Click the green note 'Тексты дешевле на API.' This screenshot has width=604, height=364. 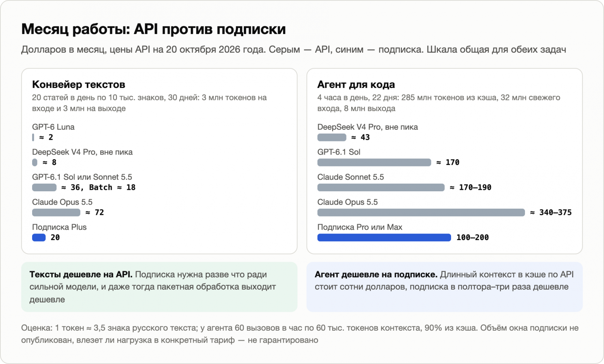(159, 287)
